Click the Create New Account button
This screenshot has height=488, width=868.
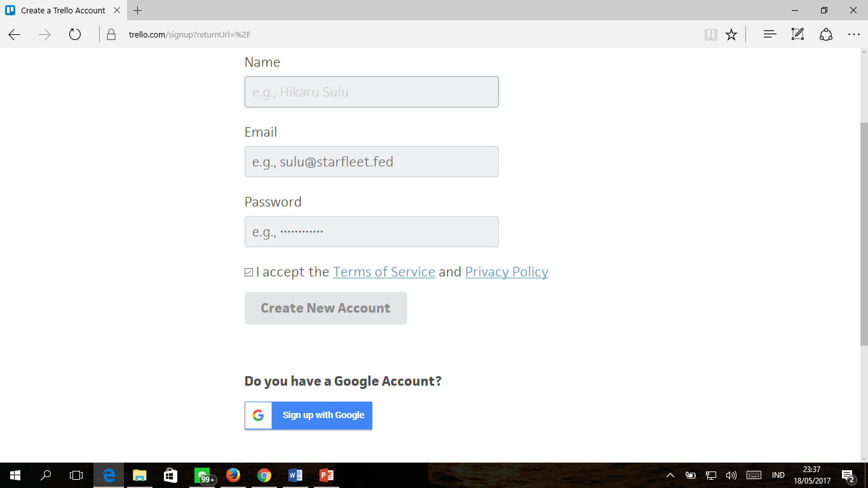point(326,308)
